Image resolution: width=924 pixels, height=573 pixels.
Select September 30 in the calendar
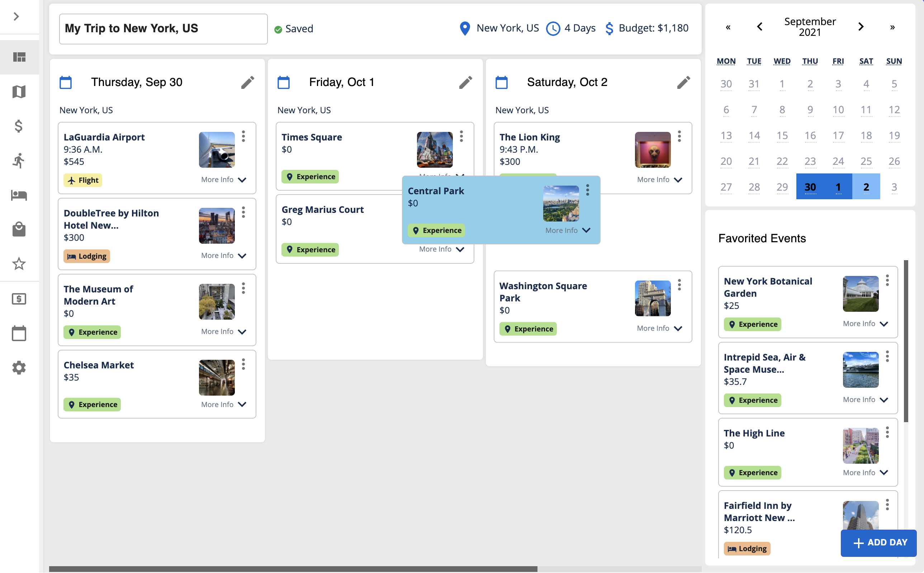click(x=810, y=187)
